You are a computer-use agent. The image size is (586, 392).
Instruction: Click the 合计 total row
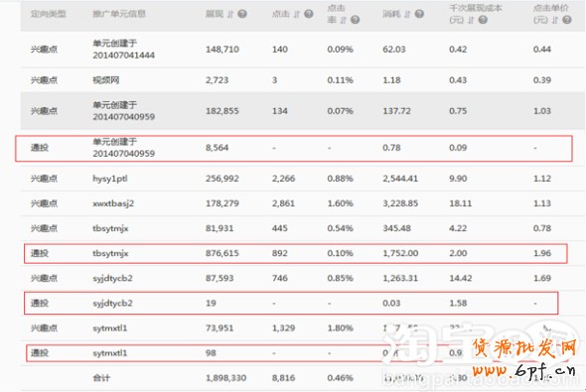coord(303,378)
